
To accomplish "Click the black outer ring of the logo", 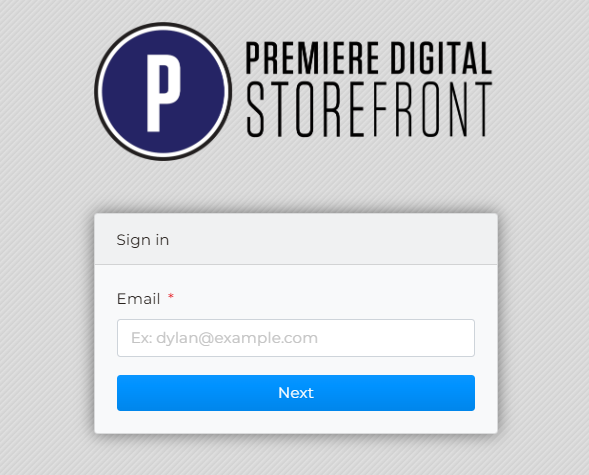I will click(x=163, y=24).
